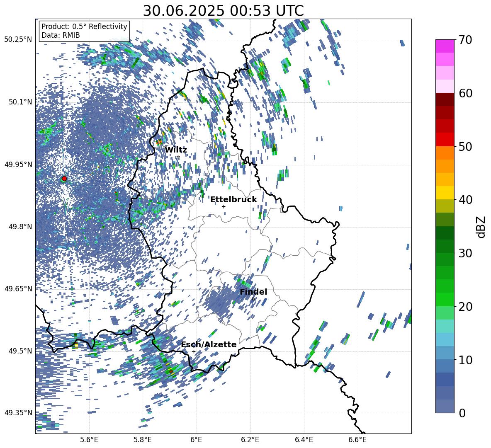This screenshot has width=491, height=448.
Task: Click the 50 dBZ colorbar tick label
Action: point(465,146)
